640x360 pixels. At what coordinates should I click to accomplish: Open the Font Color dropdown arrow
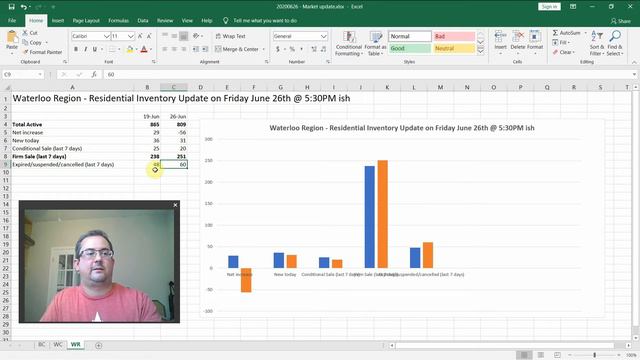click(x=151, y=49)
